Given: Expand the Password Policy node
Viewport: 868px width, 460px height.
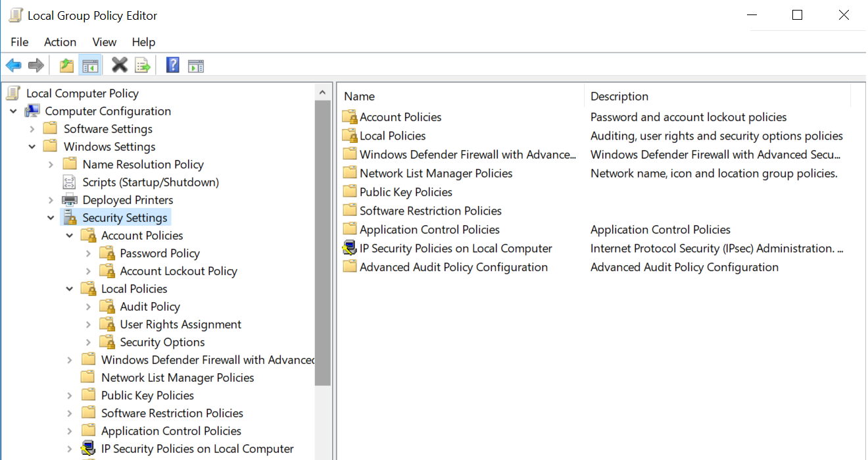Looking at the screenshot, I should [x=88, y=253].
